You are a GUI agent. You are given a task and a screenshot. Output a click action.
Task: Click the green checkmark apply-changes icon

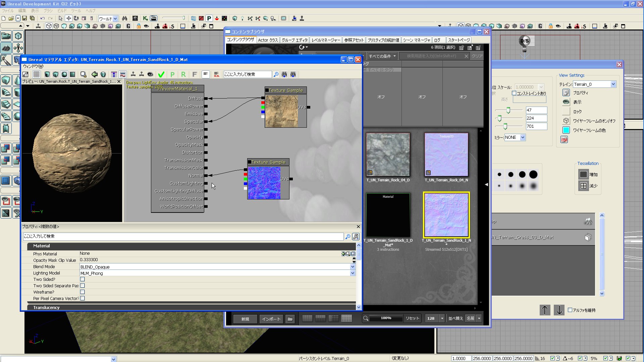[x=161, y=74]
